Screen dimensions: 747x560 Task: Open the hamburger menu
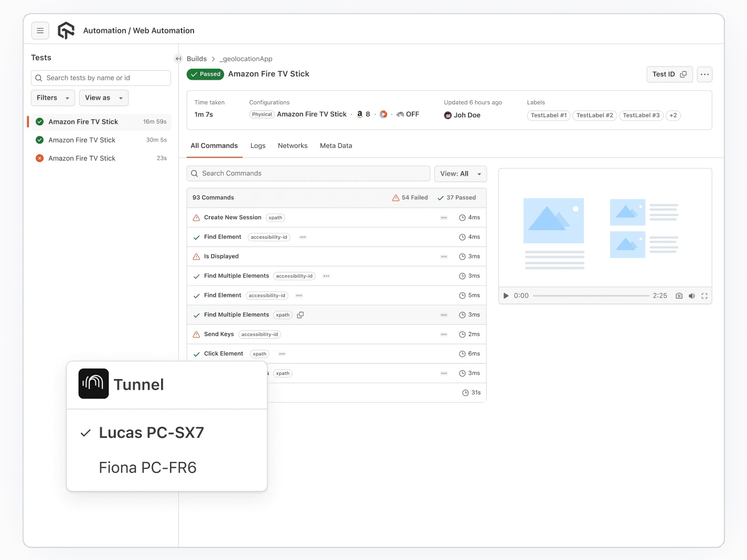pos(40,31)
